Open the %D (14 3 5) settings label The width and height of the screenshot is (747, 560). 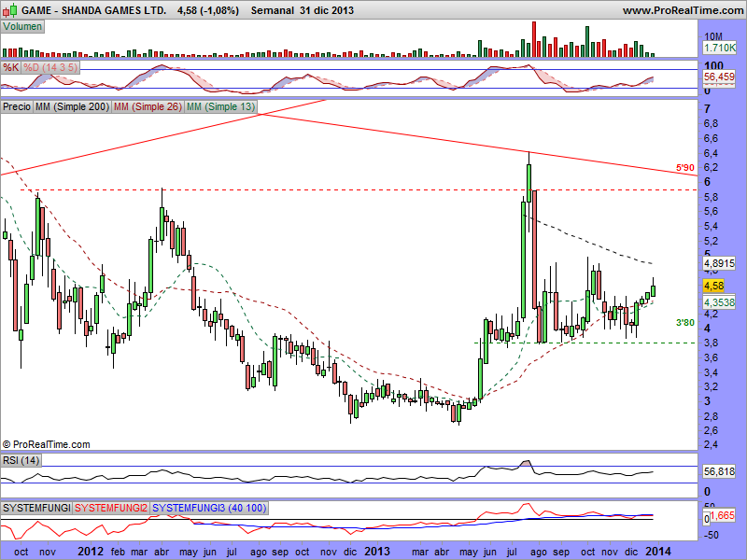pyautogui.click(x=51, y=68)
